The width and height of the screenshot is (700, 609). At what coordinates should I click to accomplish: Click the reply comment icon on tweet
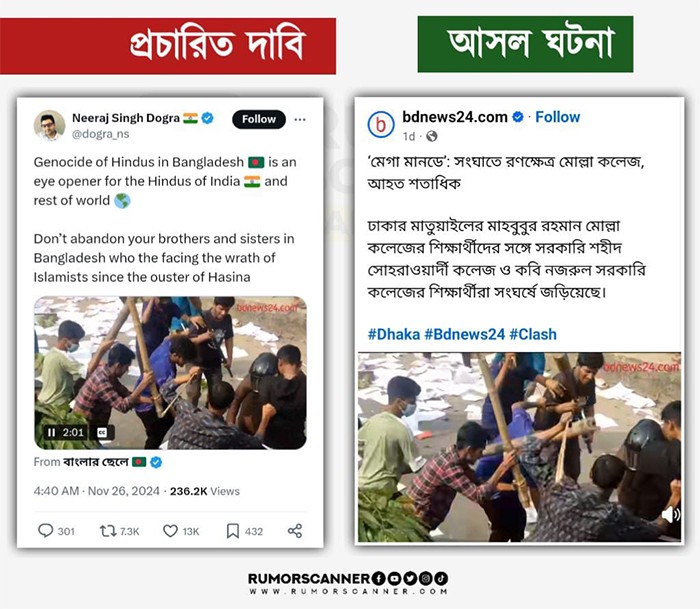click(x=46, y=530)
